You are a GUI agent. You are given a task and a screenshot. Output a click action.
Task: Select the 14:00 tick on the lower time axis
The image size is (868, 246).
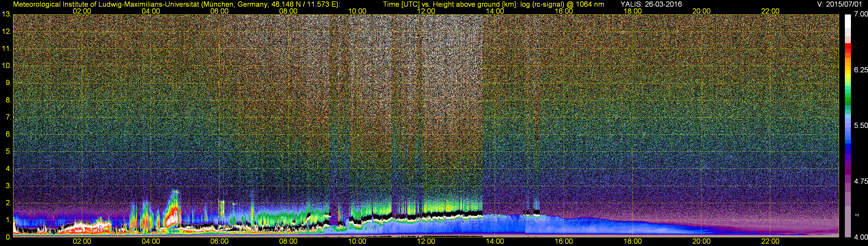[x=495, y=242]
